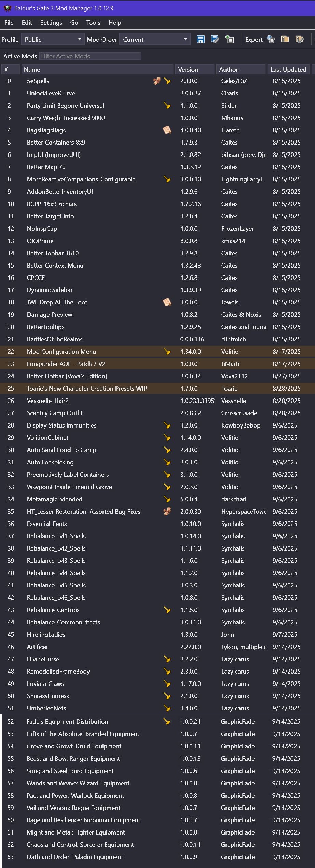Click the last Export icon, folder with pencil
This screenshot has height=868, width=315.
click(299, 39)
